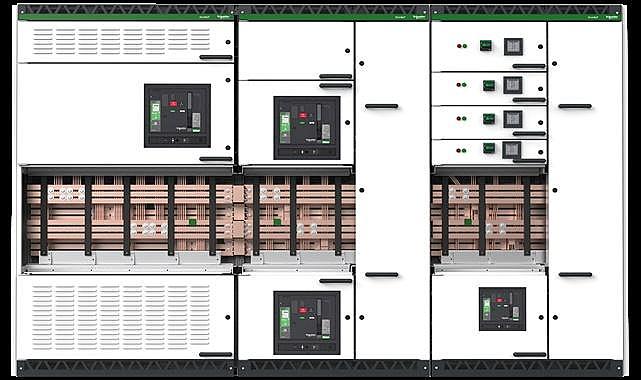Viewport: 641px width, 380px height.
Task: Click the square meter on the third feeder drawer
Action: pyautogui.click(x=513, y=119)
